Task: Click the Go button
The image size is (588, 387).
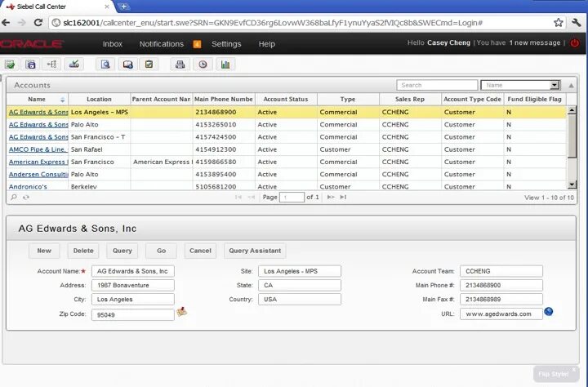Action: (161, 251)
